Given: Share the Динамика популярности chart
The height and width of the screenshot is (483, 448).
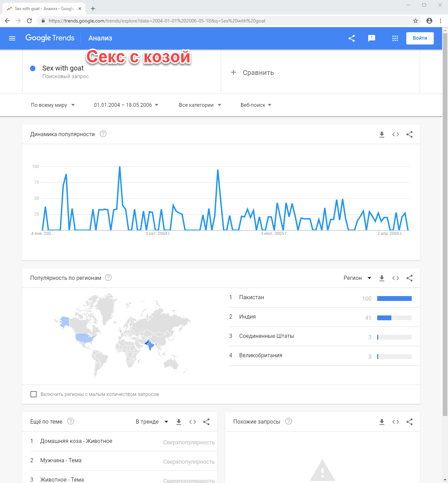Looking at the screenshot, I should pos(409,134).
